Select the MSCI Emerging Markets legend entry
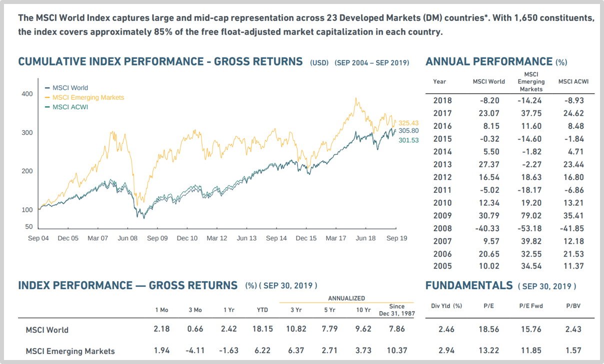This screenshot has height=364, width=604. pyautogui.click(x=87, y=97)
